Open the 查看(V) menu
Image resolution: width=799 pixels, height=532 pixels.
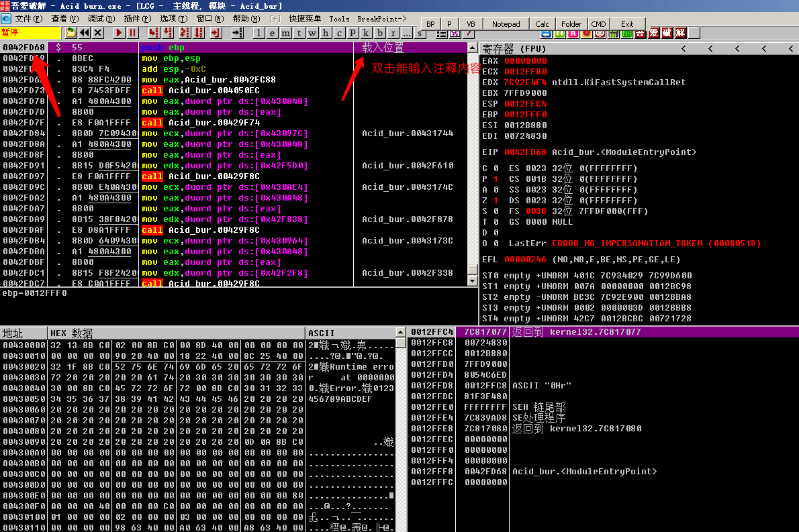(x=64, y=19)
